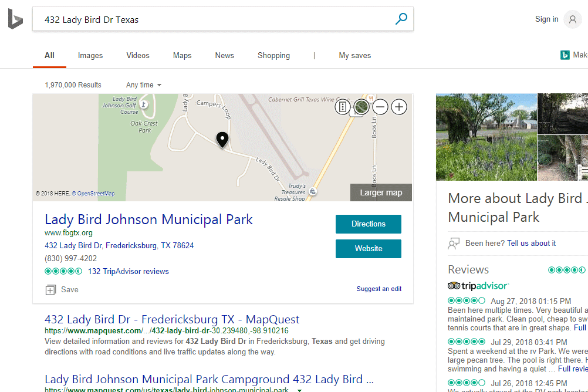The height and width of the screenshot is (392, 588).
Task: Click the black location pin on map
Action: click(x=222, y=140)
